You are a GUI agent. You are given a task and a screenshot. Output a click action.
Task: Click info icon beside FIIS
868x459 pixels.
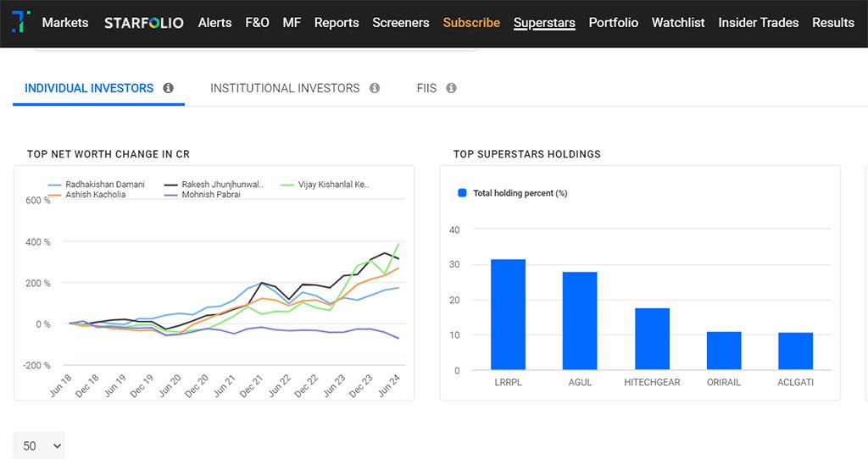click(x=451, y=88)
